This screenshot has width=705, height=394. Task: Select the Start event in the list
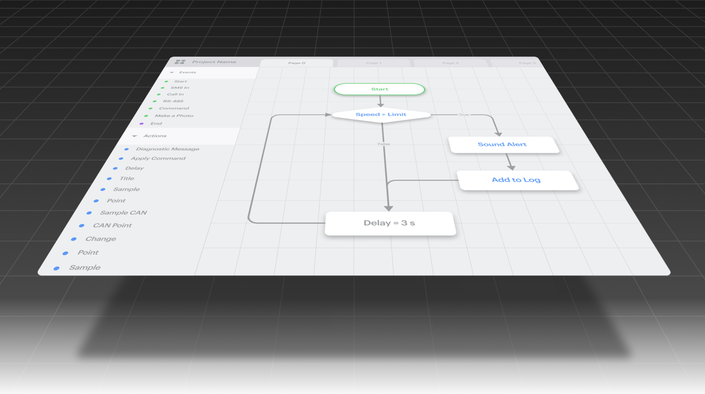[x=181, y=81]
